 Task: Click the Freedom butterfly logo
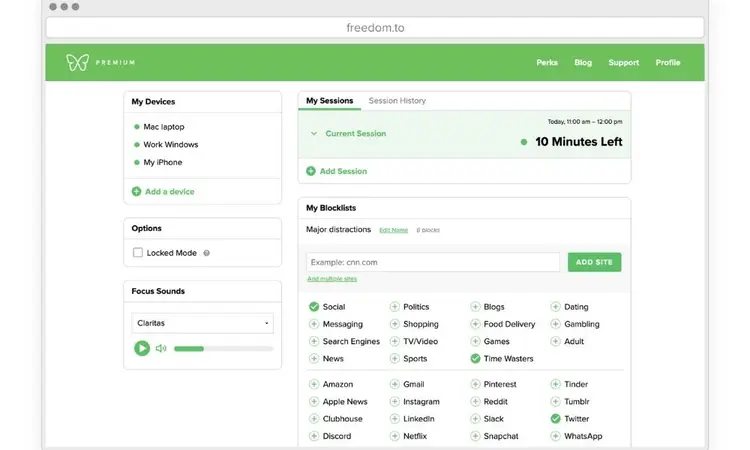click(77, 63)
